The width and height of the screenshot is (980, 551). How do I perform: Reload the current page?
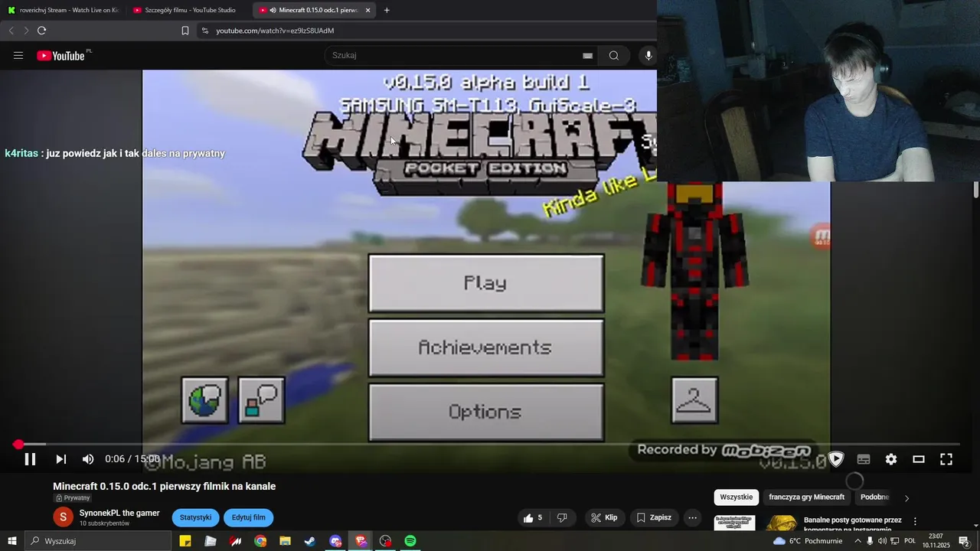(41, 31)
